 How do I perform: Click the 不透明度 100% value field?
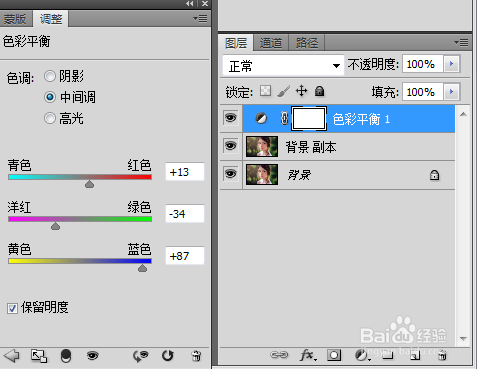[x=423, y=64]
